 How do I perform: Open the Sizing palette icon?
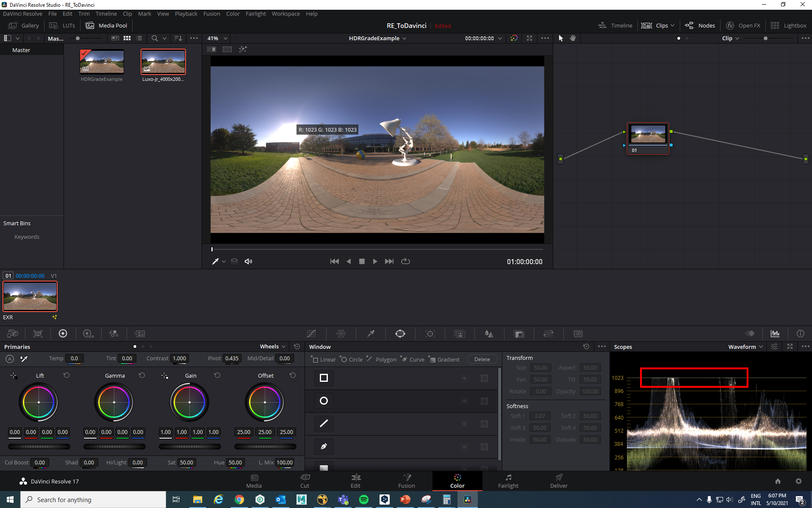(x=549, y=334)
